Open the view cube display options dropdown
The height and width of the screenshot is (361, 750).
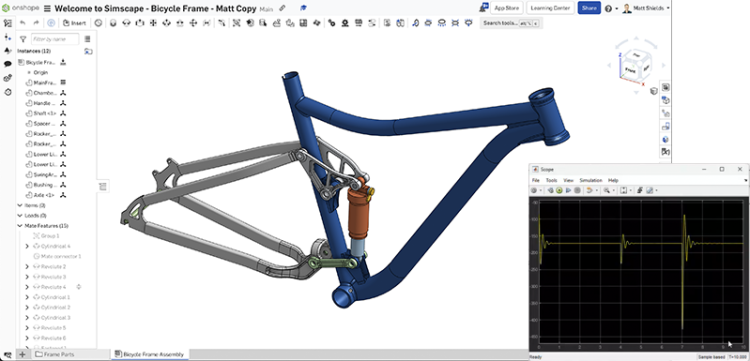coord(653,91)
